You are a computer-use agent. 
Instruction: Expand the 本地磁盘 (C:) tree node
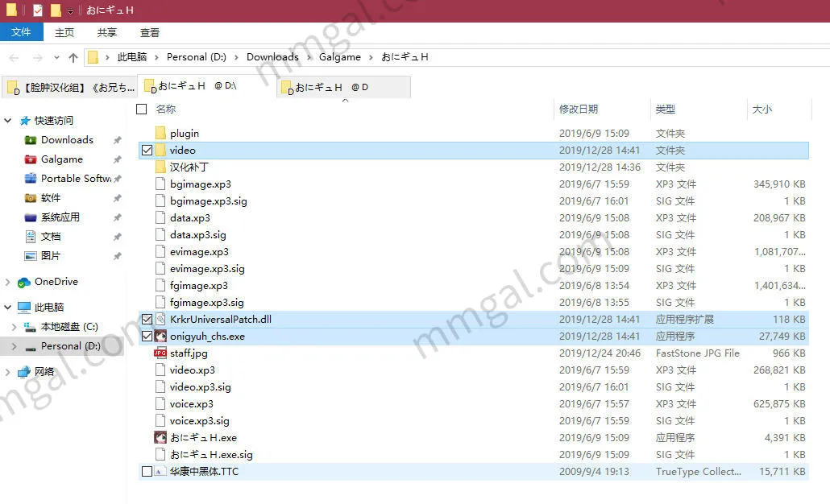(14, 327)
